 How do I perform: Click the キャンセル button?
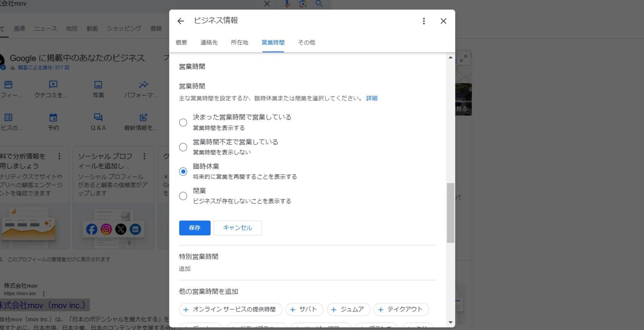(x=237, y=228)
